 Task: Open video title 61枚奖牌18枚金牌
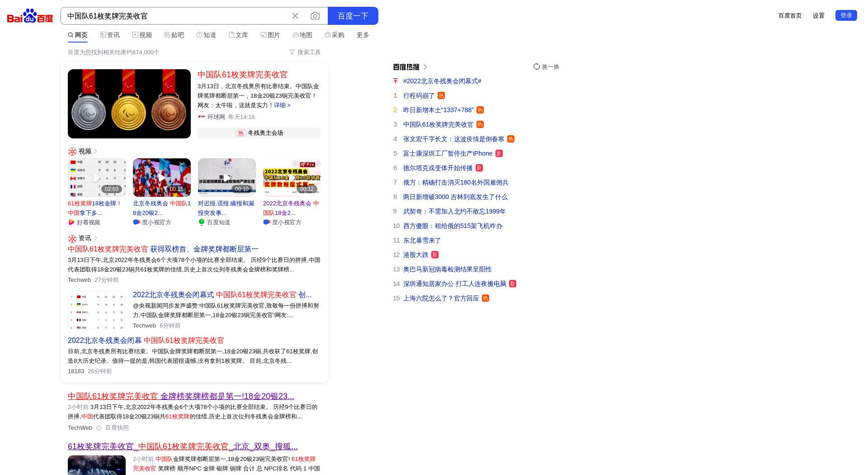click(x=95, y=208)
